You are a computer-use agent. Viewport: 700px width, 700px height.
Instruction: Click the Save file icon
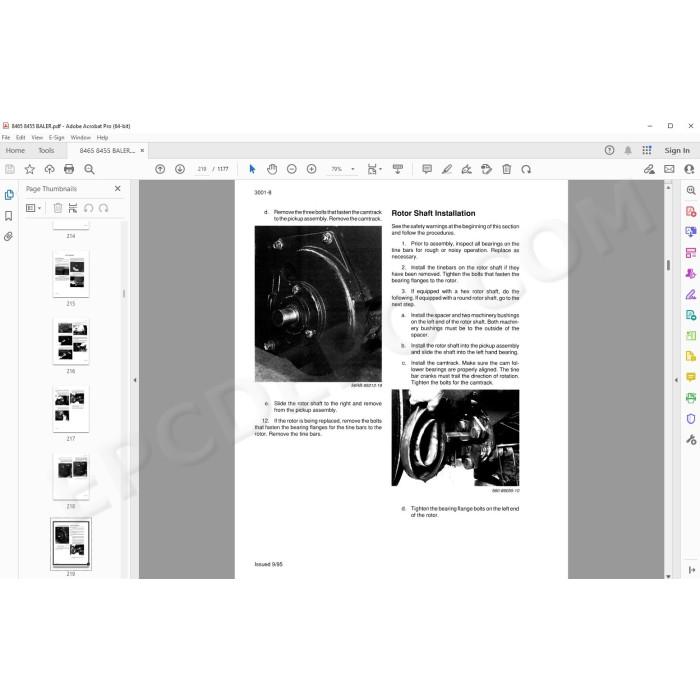[10, 169]
